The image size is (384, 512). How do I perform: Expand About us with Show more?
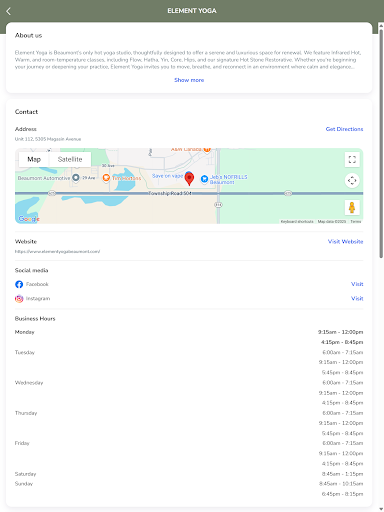189,80
